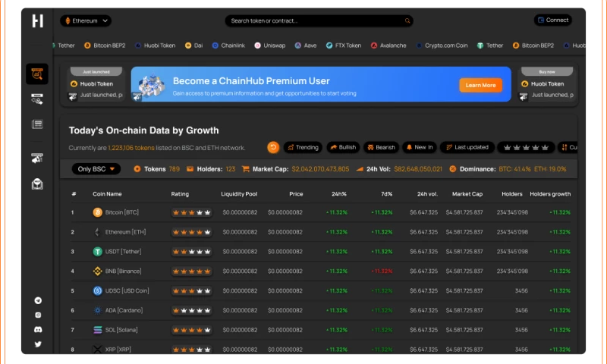Click the premium banner cube illustration
Screen dimensions: 607x364
151,85
